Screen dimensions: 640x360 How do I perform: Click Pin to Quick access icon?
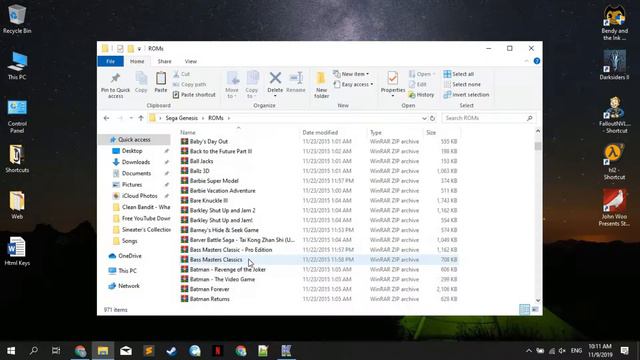point(115,85)
